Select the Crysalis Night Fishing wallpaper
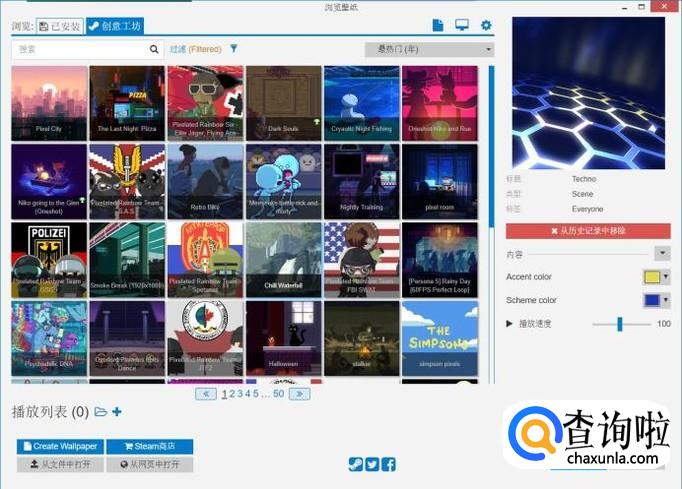This screenshot has width=682, height=489. click(x=361, y=103)
